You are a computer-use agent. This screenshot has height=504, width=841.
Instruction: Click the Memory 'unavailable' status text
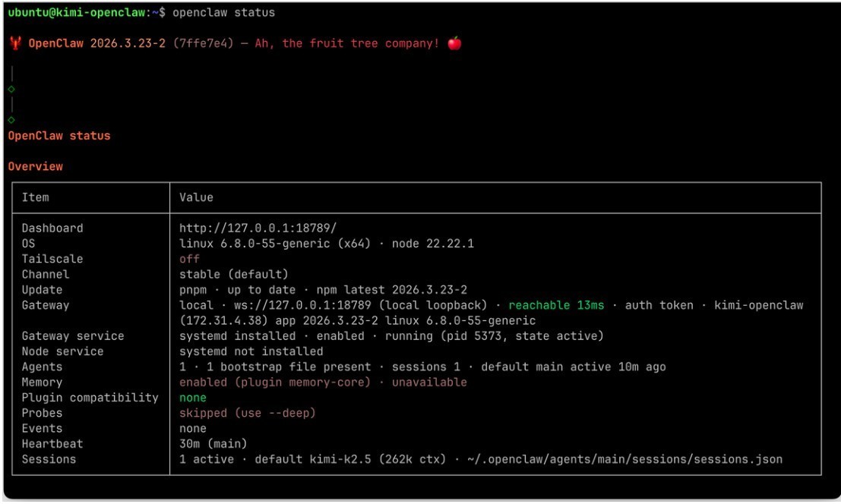[x=429, y=382]
